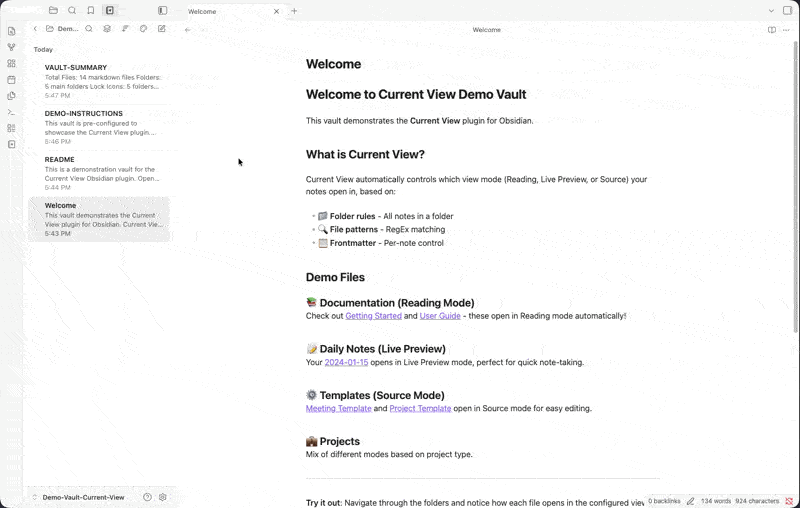Click the Welcome tab label
Viewport: 800px width, 508px height.
[x=202, y=11]
